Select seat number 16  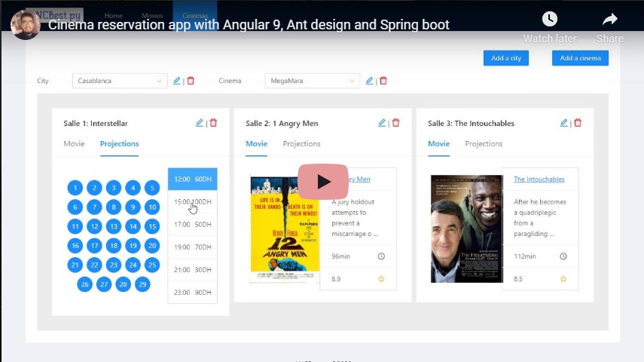(75, 246)
